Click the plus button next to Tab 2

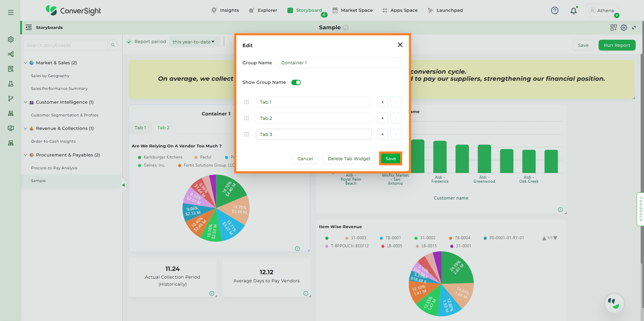tap(382, 118)
